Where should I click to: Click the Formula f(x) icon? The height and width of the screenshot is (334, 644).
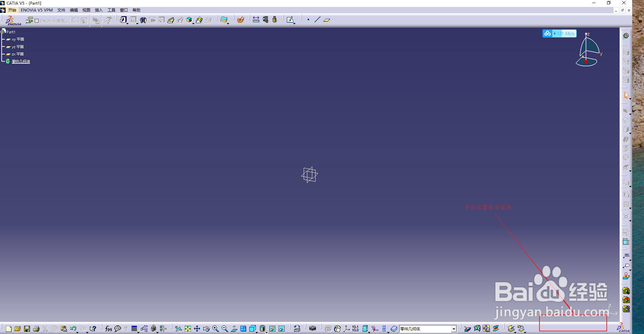click(x=108, y=329)
